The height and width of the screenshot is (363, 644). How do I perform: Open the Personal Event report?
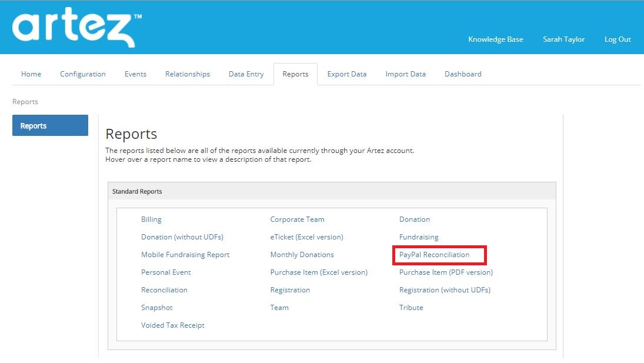[166, 272]
